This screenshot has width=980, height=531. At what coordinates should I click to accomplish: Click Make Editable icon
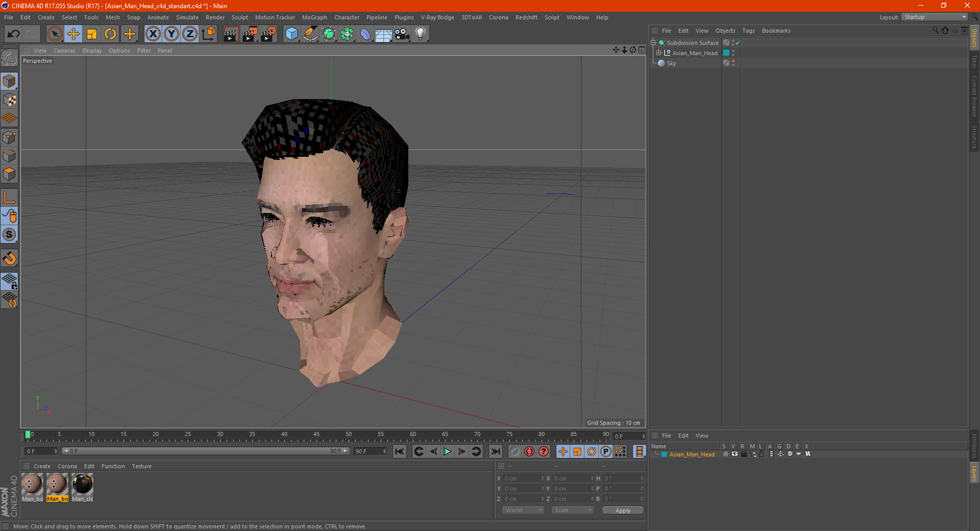[9, 58]
